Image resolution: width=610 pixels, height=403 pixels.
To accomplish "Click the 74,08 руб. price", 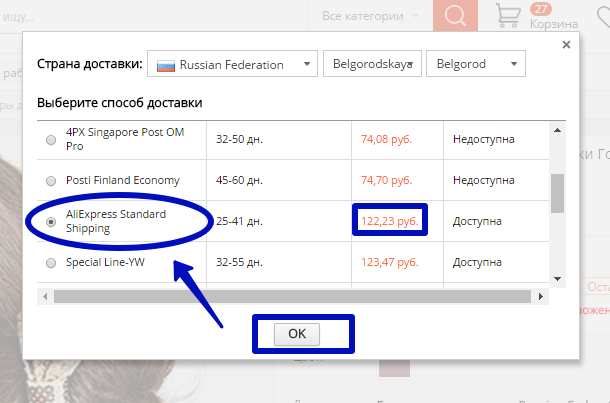I will coord(386,139).
